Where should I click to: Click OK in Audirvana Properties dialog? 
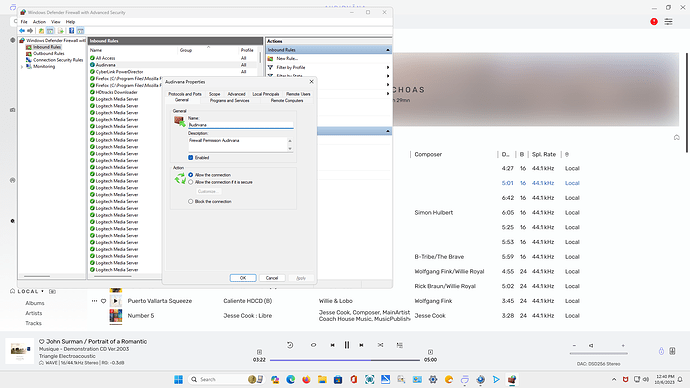point(243,278)
